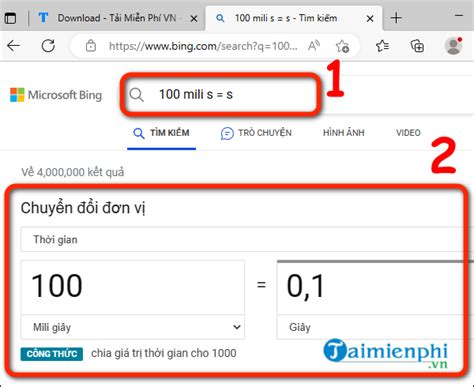
Task: Click 'chia giá trị thời gian cho 1000' text
Action: (164, 353)
